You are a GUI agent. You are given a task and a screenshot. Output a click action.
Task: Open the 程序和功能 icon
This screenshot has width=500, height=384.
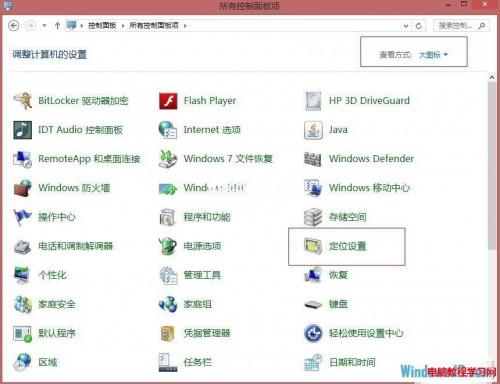point(168,217)
